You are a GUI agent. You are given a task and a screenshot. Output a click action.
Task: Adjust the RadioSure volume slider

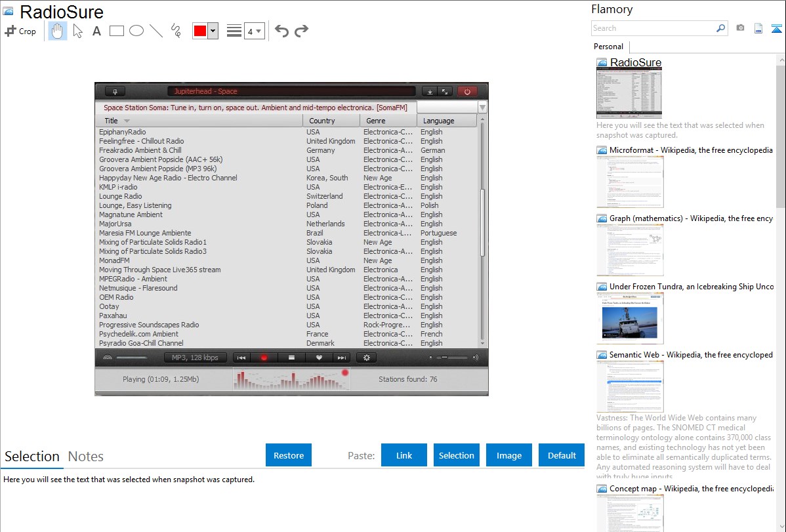[x=451, y=358]
